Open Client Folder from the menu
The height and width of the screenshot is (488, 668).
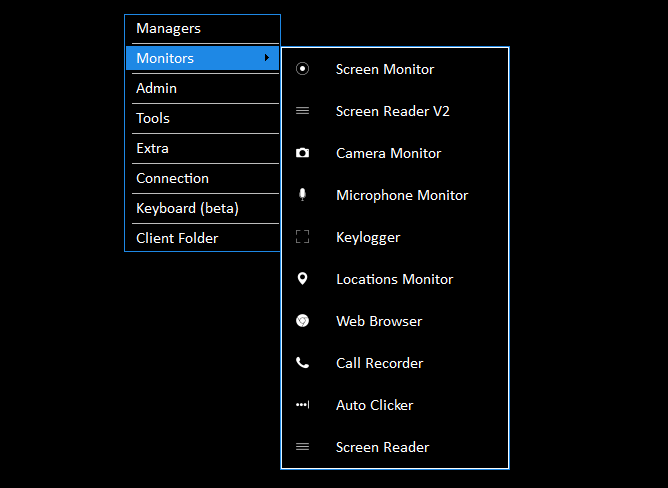pos(177,238)
